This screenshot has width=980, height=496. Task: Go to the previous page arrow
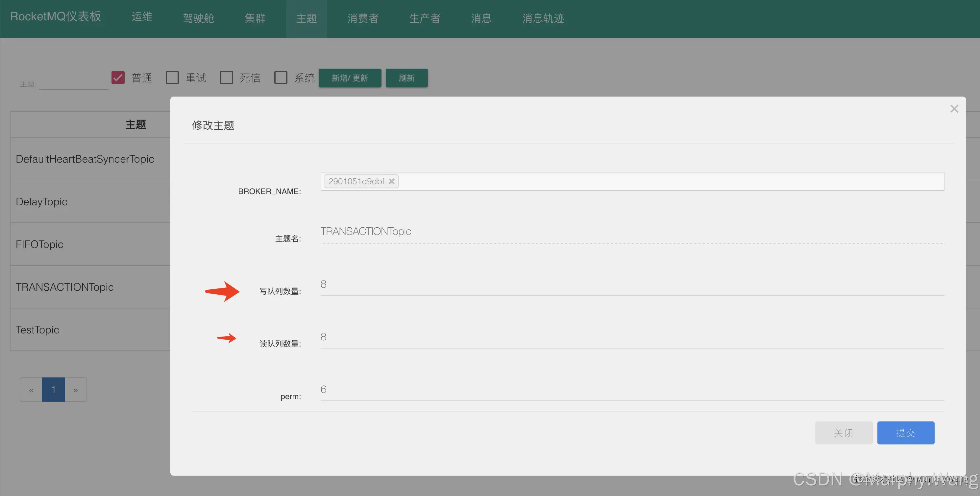pos(31,390)
